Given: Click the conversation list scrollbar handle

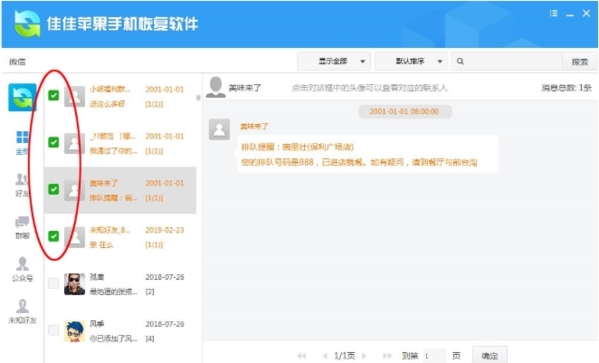Looking at the screenshot, I should pyautogui.click(x=198, y=98).
